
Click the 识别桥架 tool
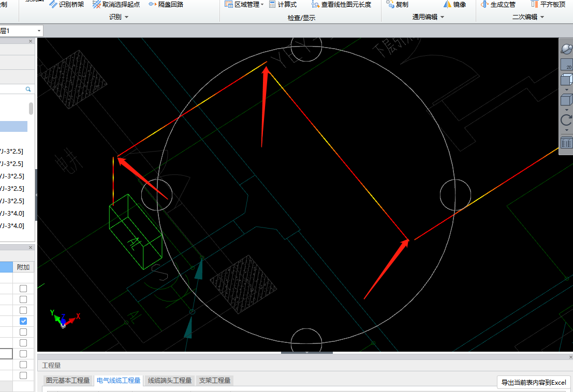click(66, 4)
